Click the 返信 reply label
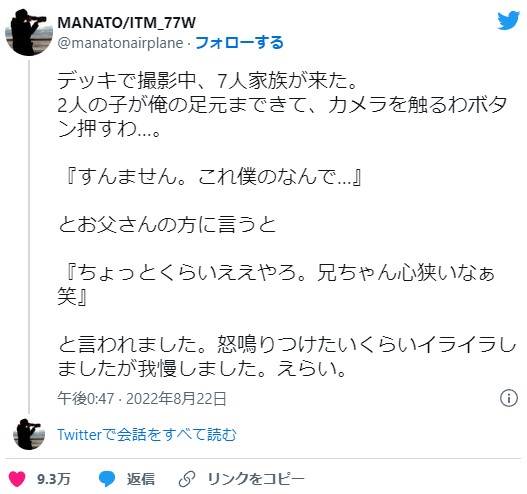Viewport: 527px width, 494px height. coord(140,479)
